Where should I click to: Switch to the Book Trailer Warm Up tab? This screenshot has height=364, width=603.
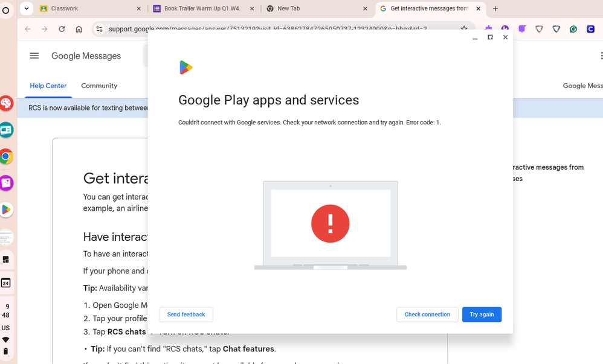tap(202, 8)
